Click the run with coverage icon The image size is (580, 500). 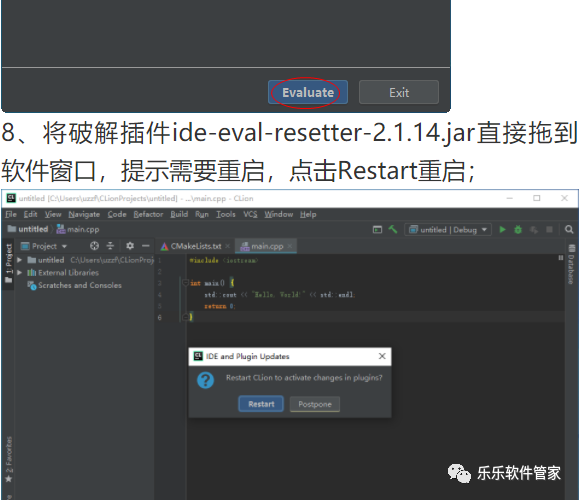[x=534, y=230]
